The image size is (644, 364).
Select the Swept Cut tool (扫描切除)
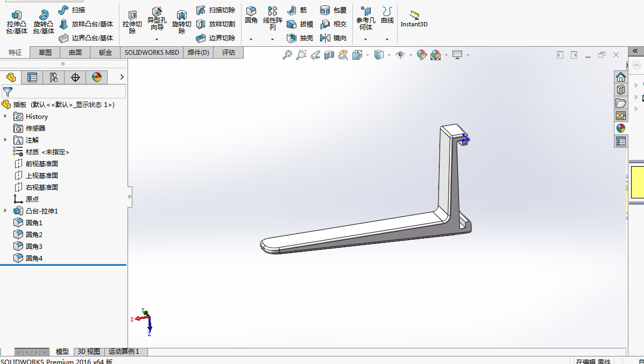(x=216, y=10)
